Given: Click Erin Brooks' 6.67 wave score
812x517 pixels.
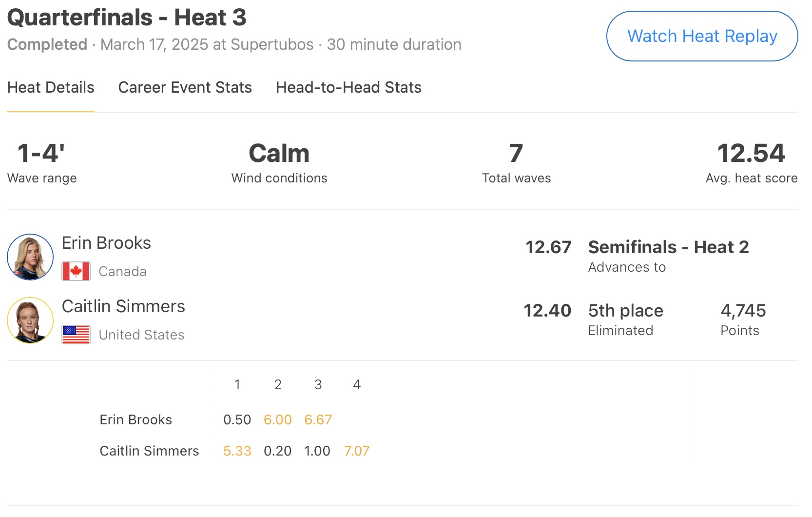Looking at the screenshot, I should pyautogui.click(x=318, y=420).
